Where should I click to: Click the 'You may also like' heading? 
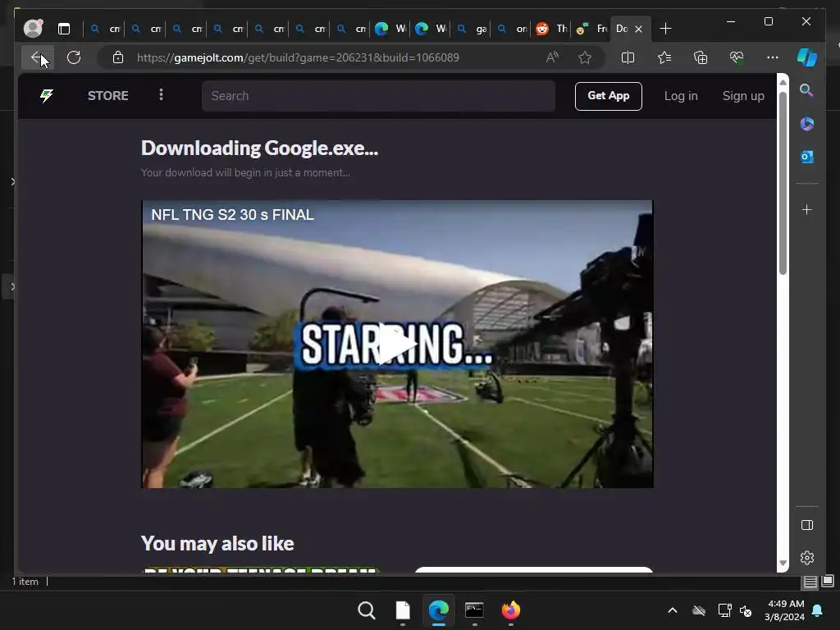click(217, 544)
